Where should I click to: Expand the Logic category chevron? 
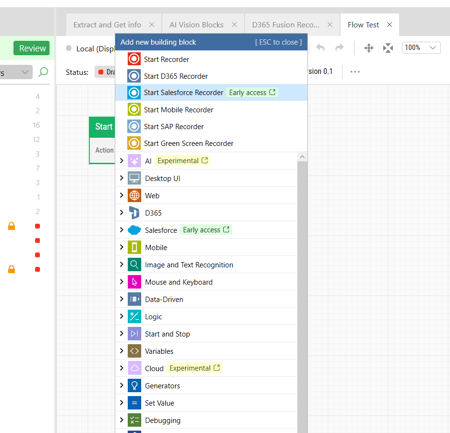click(x=122, y=316)
